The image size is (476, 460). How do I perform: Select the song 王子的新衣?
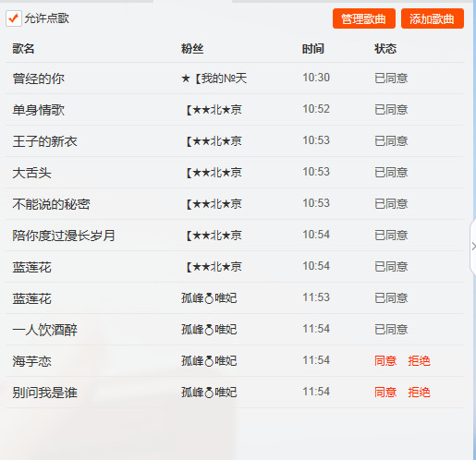point(44,141)
